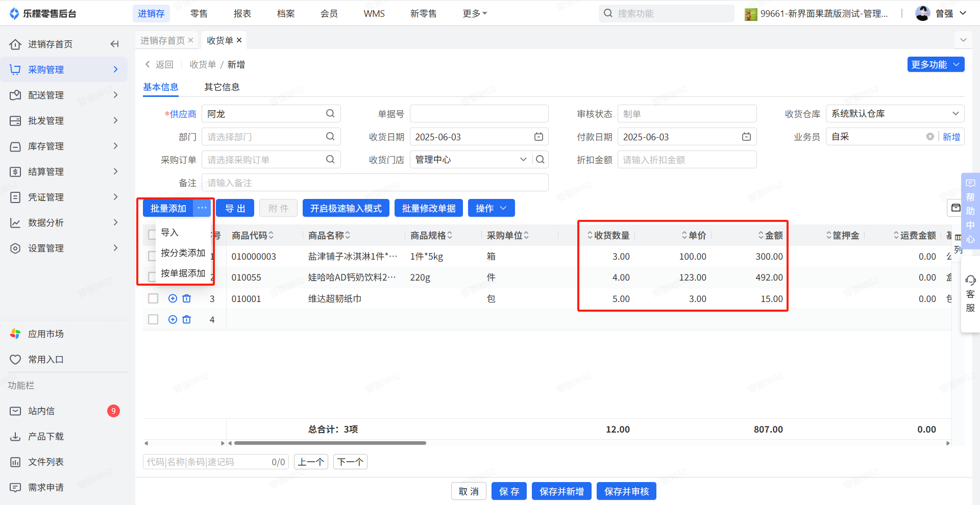980x505 pixels.
Task: Open 客服 customer service panel
Action: [x=970, y=294]
